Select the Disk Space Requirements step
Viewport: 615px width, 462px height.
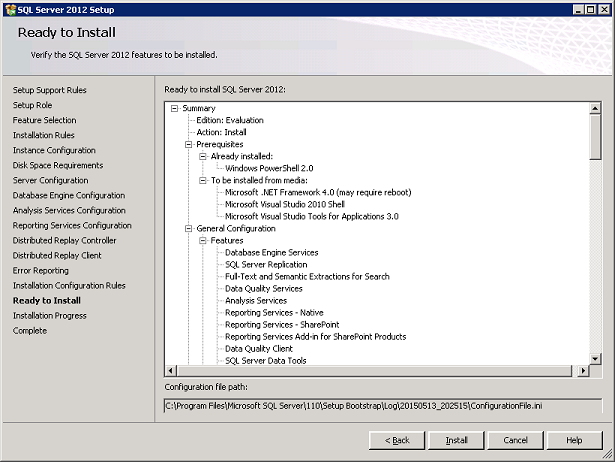[58, 165]
